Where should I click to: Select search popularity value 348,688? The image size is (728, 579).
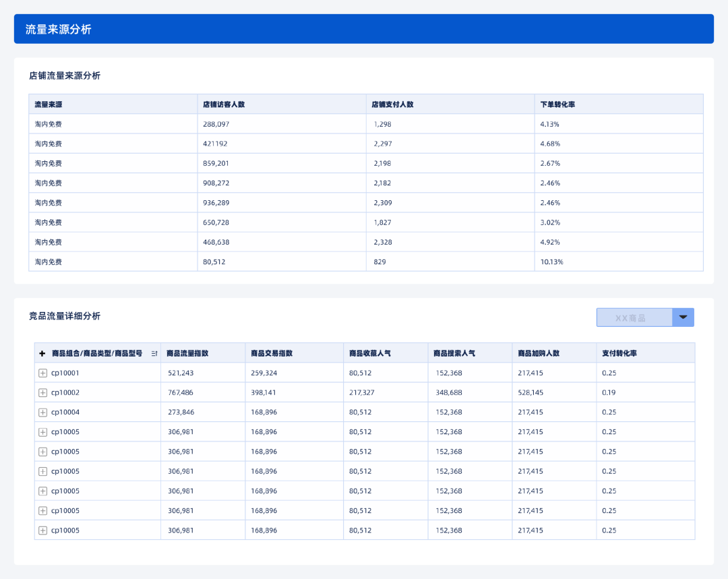click(x=448, y=393)
